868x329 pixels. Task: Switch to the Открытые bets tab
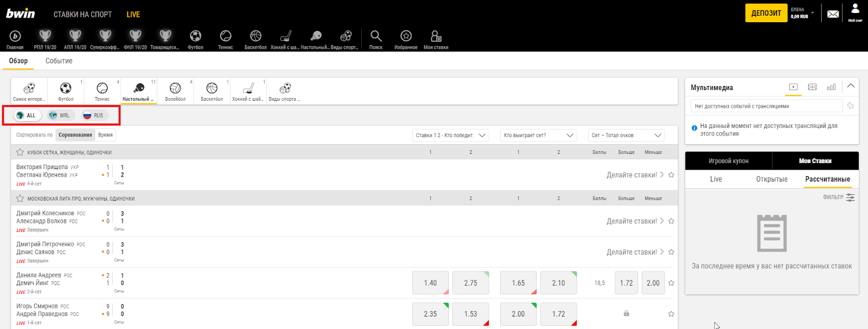point(771,179)
